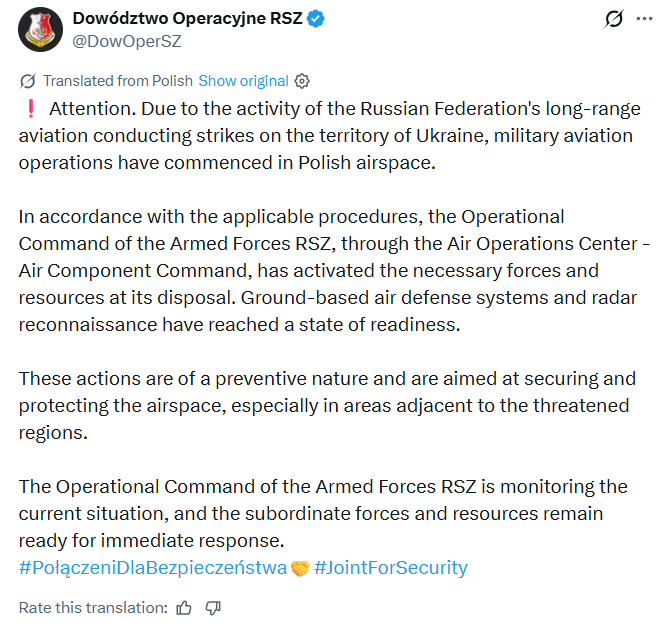Click the Rate this translation label

(x=94, y=608)
